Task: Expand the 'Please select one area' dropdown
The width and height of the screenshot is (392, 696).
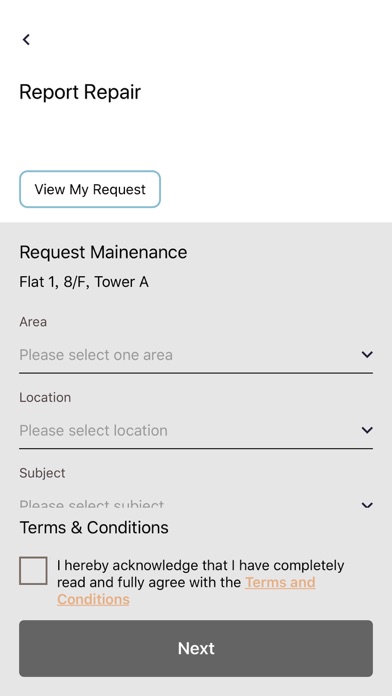Action: tap(196, 355)
